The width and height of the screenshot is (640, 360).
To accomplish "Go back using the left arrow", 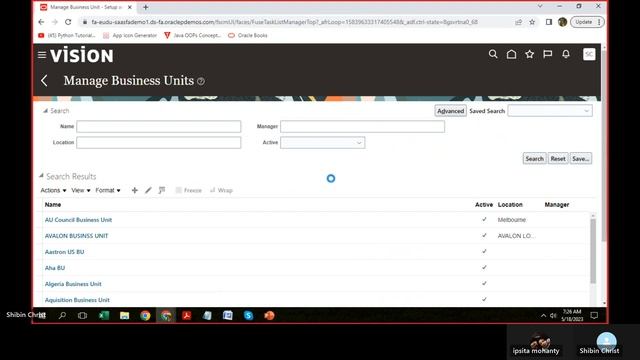I will (44, 81).
